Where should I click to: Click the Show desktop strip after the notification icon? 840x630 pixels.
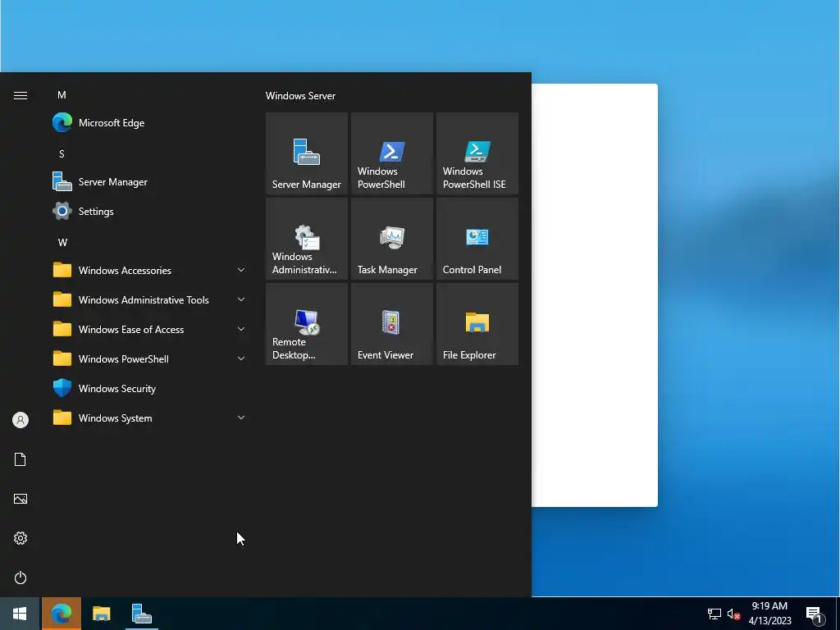click(838, 614)
